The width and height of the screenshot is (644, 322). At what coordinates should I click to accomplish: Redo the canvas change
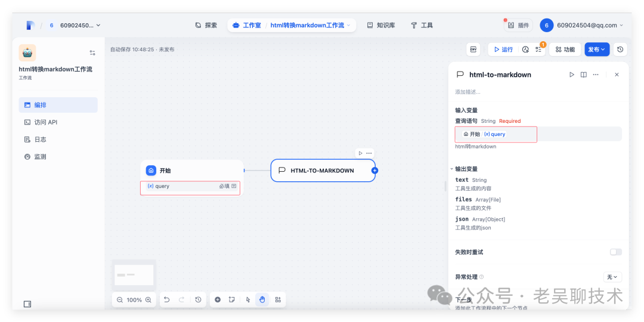(181, 300)
